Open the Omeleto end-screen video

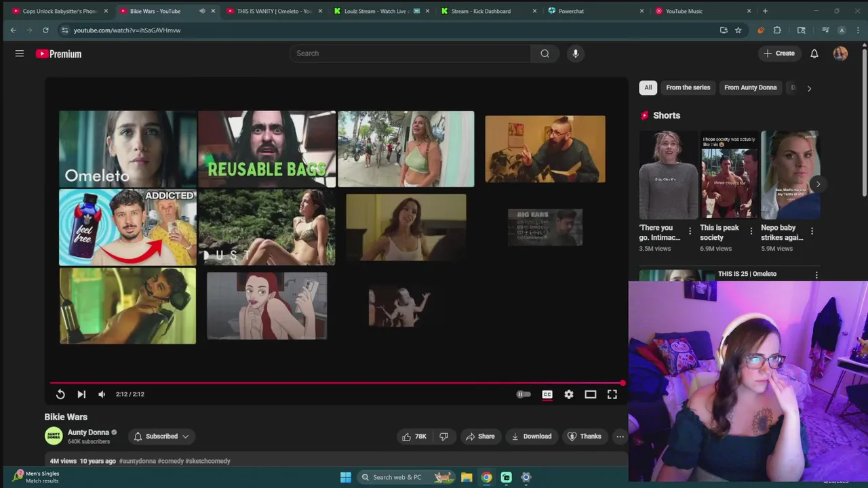127,149
